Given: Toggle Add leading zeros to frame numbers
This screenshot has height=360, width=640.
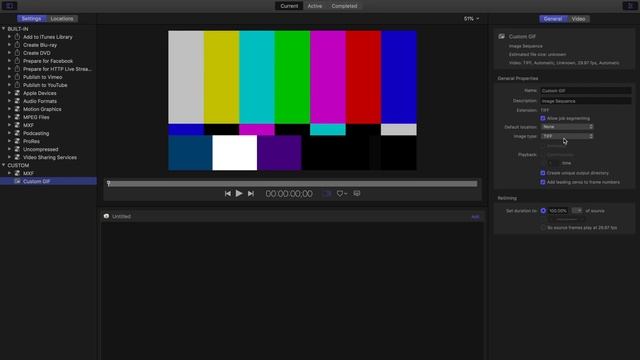Looking at the screenshot, I should click(543, 182).
